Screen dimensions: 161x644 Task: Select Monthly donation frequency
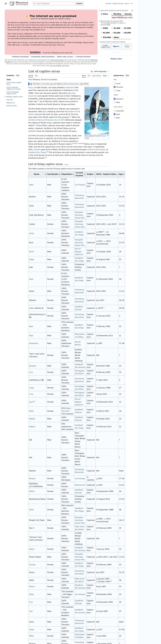click(x=112, y=14)
